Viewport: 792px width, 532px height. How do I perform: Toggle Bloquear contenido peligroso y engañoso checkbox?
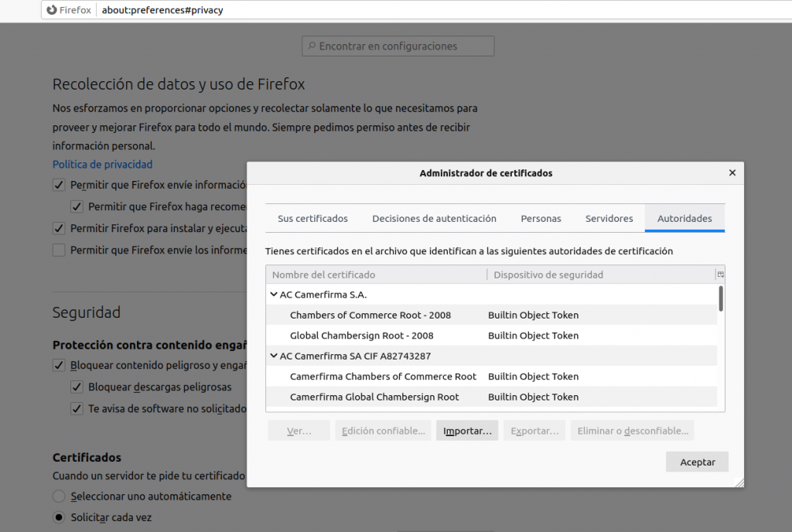pyautogui.click(x=59, y=365)
